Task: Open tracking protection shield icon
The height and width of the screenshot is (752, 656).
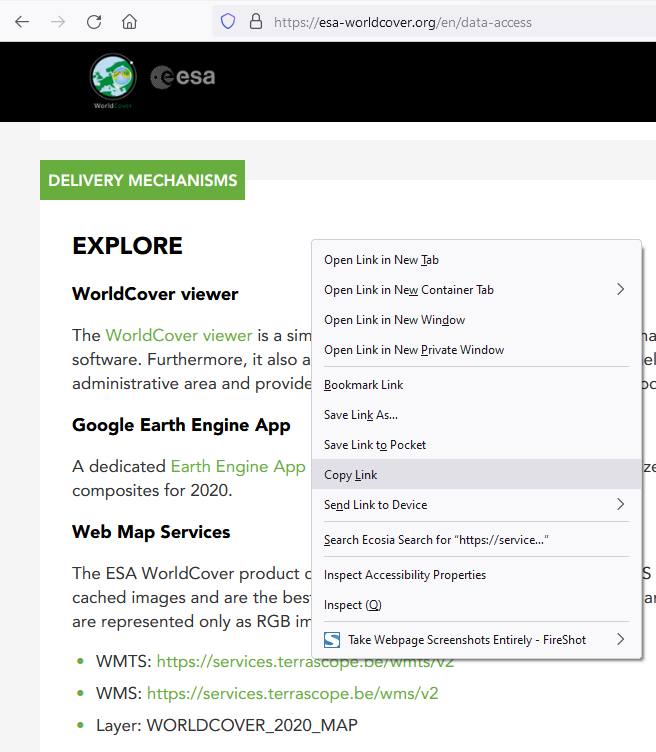Action: pyautogui.click(x=228, y=22)
